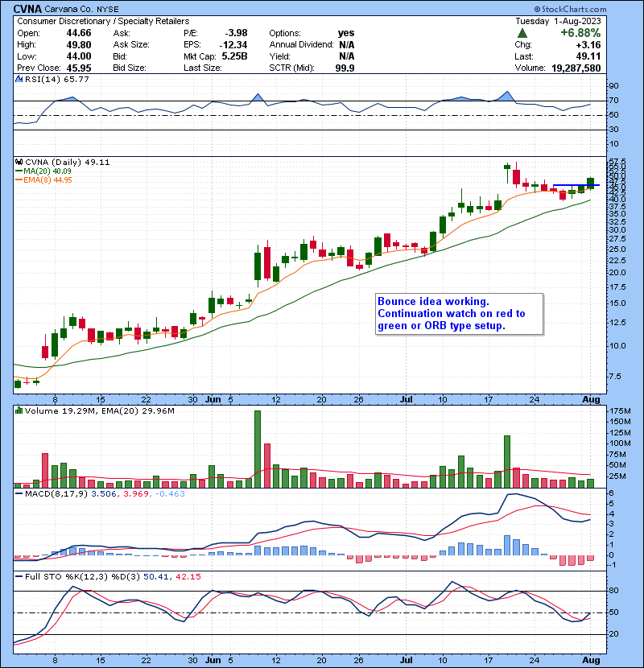Viewport: 644px width, 668px height.
Task: Click the Bid Size: label
Action: click(x=130, y=68)
